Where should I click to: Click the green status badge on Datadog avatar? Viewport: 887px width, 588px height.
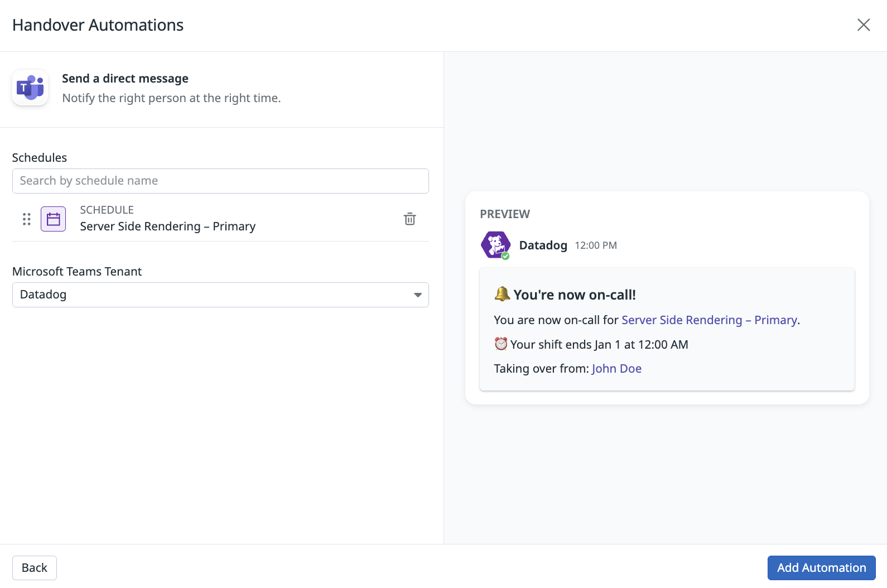505,256
